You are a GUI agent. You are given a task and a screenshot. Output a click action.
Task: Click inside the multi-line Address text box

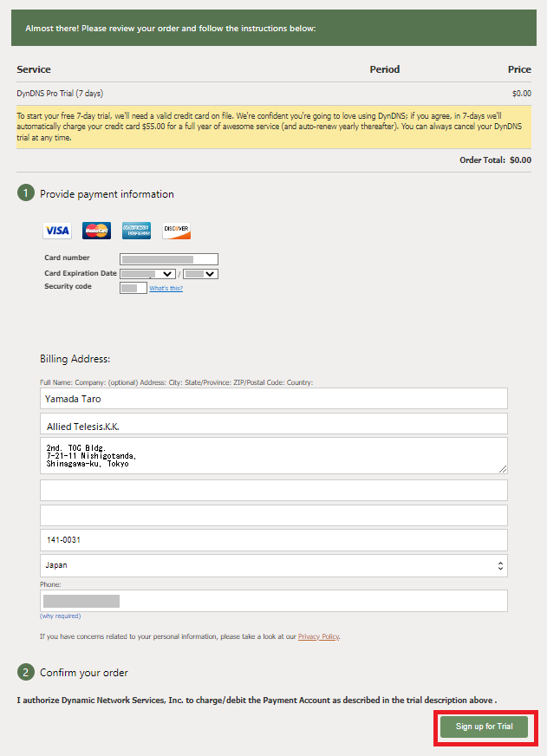pyautogui.click(x=273, y=455)
